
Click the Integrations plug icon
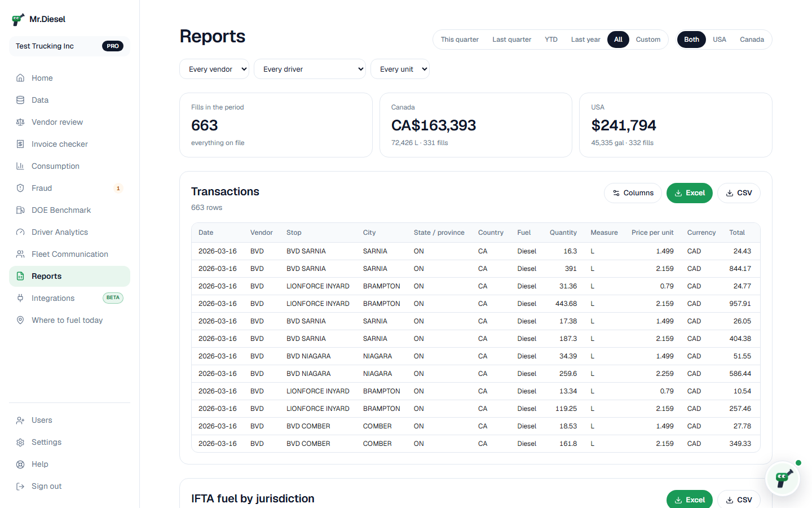pyautogui.click(x=20, y=298)
